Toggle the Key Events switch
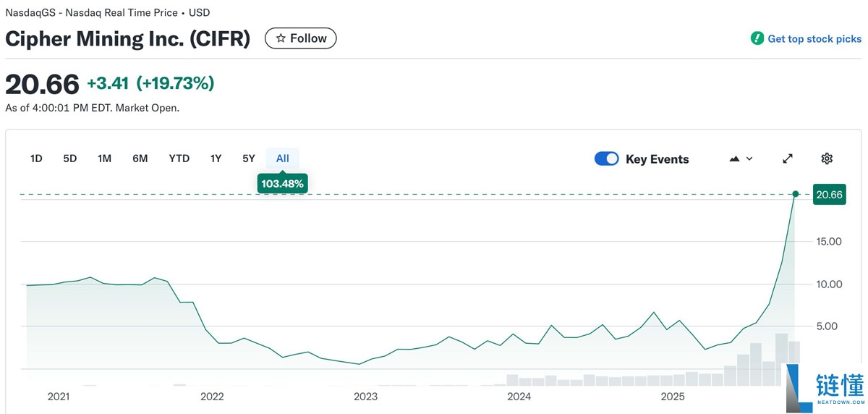This screenshot has width=868, height=414. tap(606, 159)
